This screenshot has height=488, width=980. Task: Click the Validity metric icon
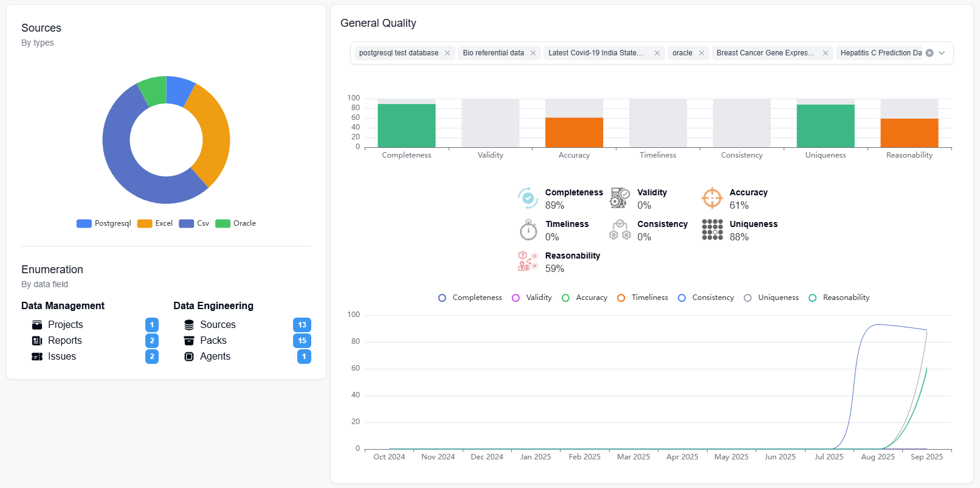[x=619, y=198]
